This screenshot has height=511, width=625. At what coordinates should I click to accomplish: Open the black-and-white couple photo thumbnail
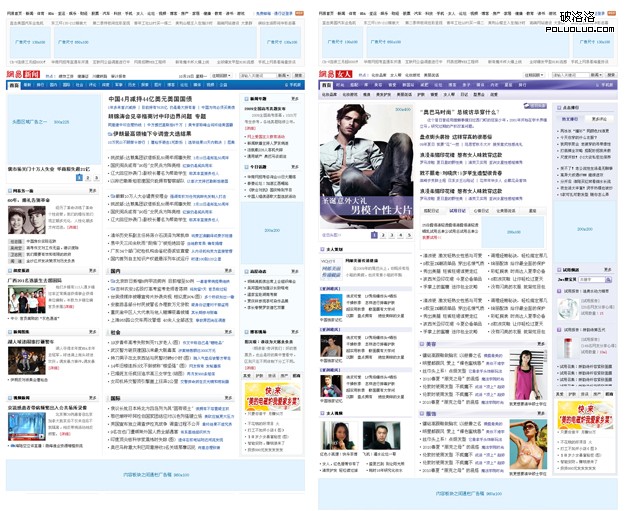click(27, 220)
